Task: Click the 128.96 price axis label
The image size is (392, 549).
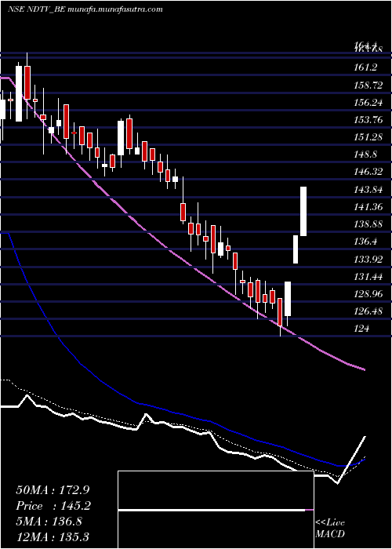Action: [368, 294]
